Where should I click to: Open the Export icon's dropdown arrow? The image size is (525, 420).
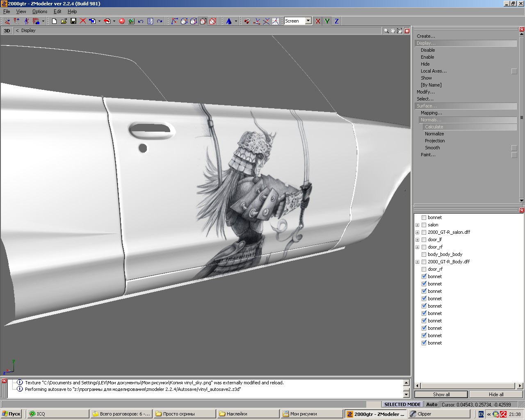[114, 21]
